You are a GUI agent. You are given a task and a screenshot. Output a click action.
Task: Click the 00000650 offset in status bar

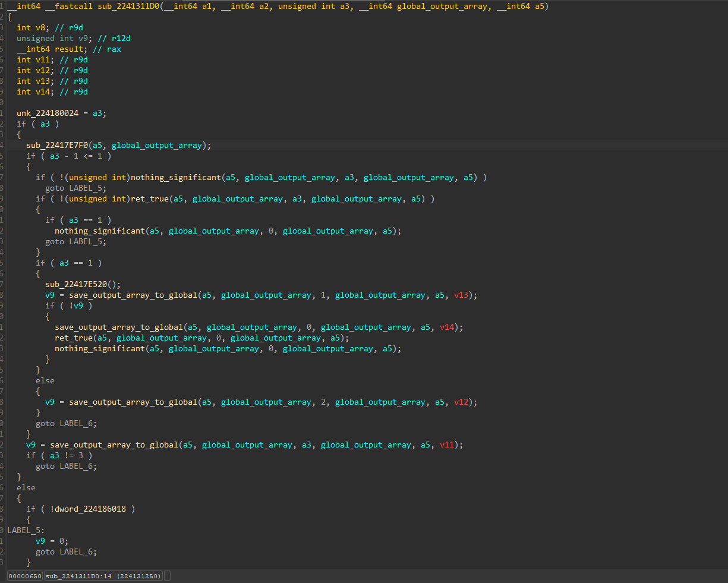click(24, 576)
